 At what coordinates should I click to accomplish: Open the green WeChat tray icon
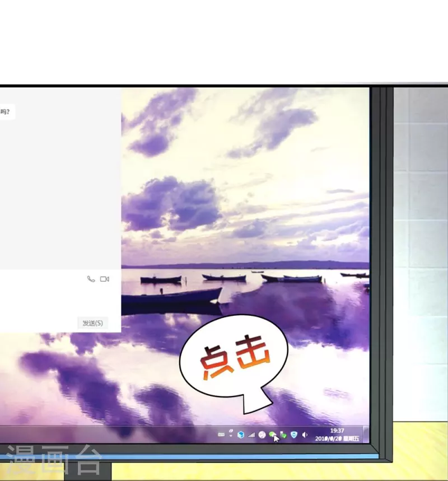pos(272,435)
